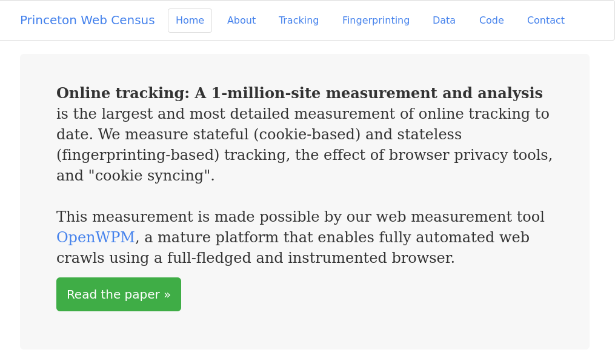Navigate to the Fingerprinting section
Image resolution: width=615 pixels, height=364 pixels.
pyautogui.click(x=376, y=20)
